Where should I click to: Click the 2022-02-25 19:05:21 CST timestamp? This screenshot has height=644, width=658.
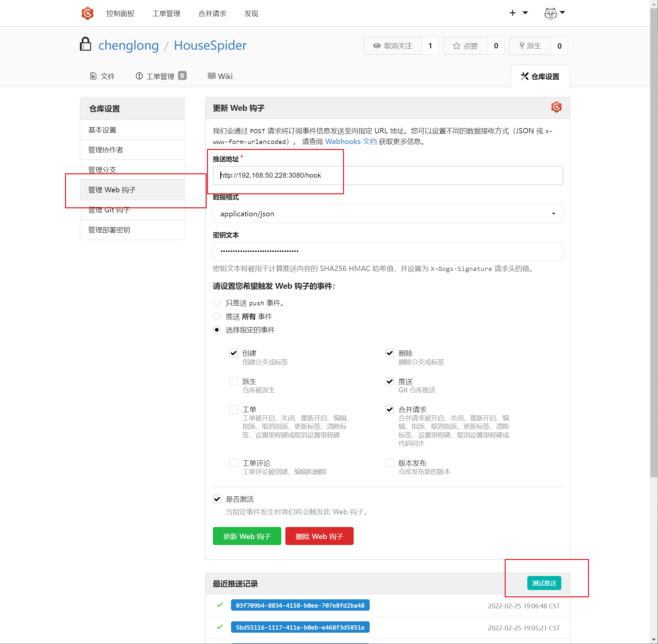524,628
